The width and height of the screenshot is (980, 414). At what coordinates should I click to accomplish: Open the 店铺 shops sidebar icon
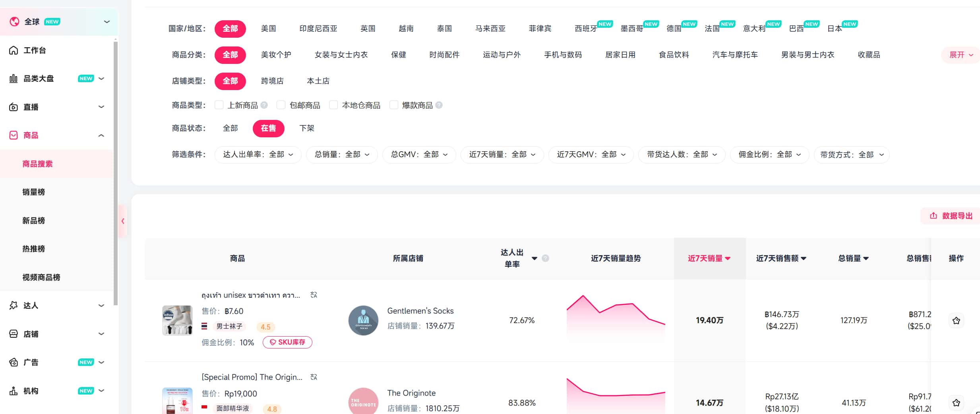pyautogui.click(x=13, y=334)
